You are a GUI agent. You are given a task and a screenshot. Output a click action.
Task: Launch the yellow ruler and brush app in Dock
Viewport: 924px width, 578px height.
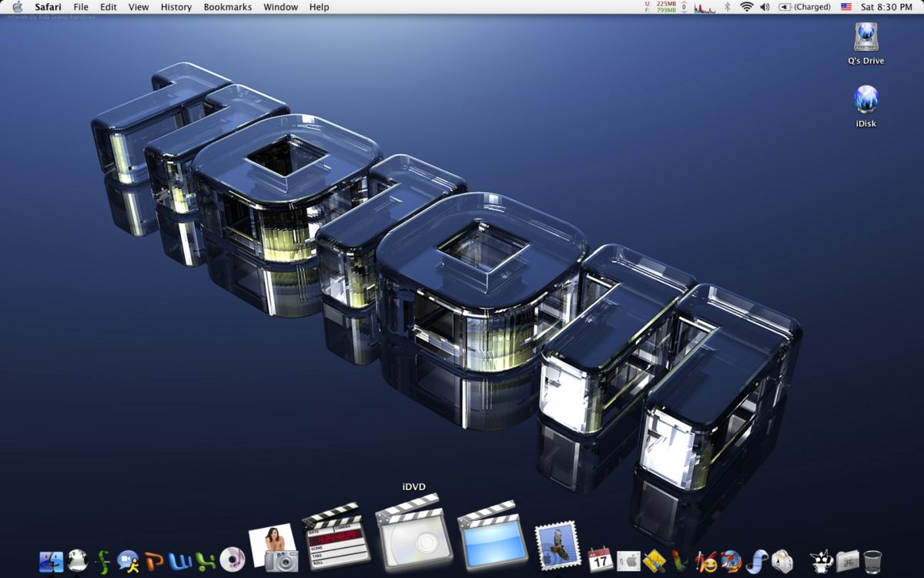coord(654,560)
